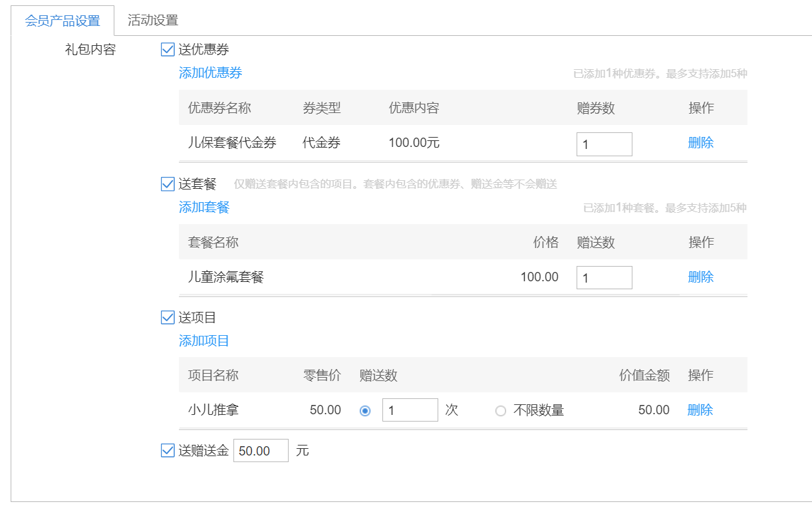Select the 不限数量 radio button

(501, 411)
